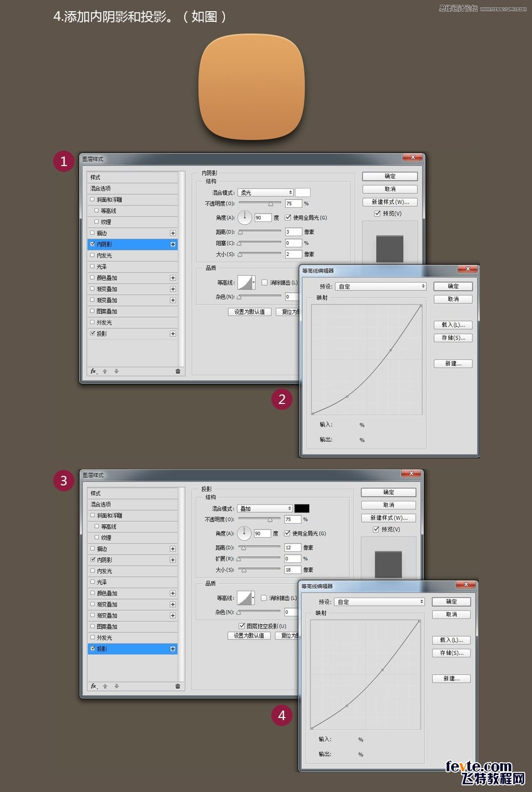The height and width of the screenshot is (792, 532).
Task: Enable 光泽 checkbox in Drop Shadow dialog
Action: click(93, 582)
